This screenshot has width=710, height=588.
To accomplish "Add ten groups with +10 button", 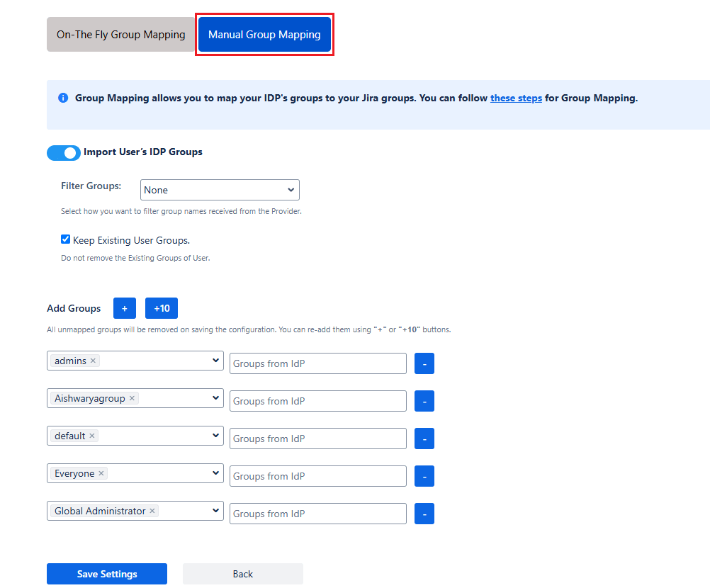I will (x=162, y=308).
